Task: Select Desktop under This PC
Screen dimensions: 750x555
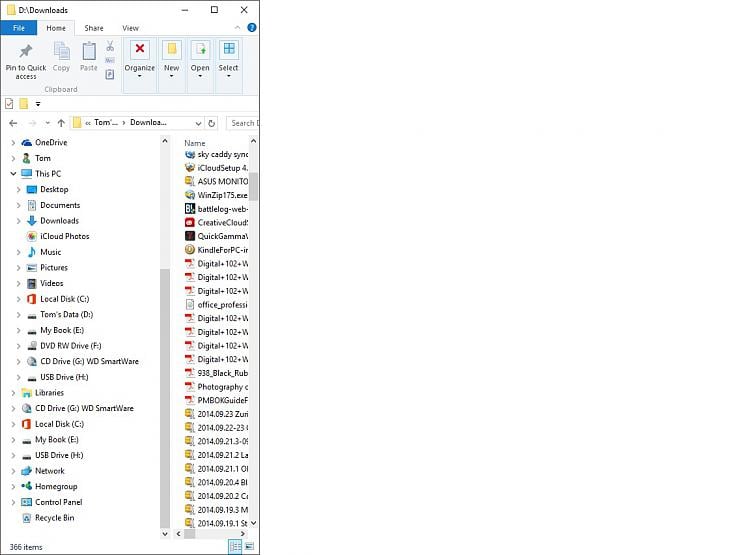Action: point(54,189)
